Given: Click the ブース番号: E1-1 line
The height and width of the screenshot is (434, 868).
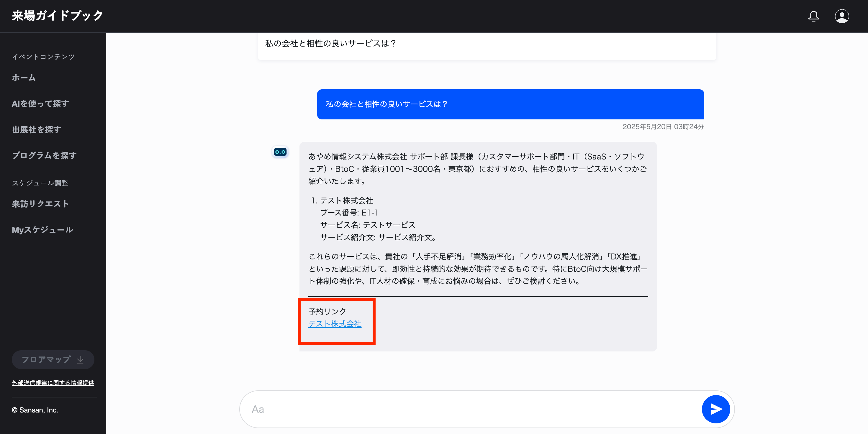Looking at the screenshot, I should tap(349, 213).
